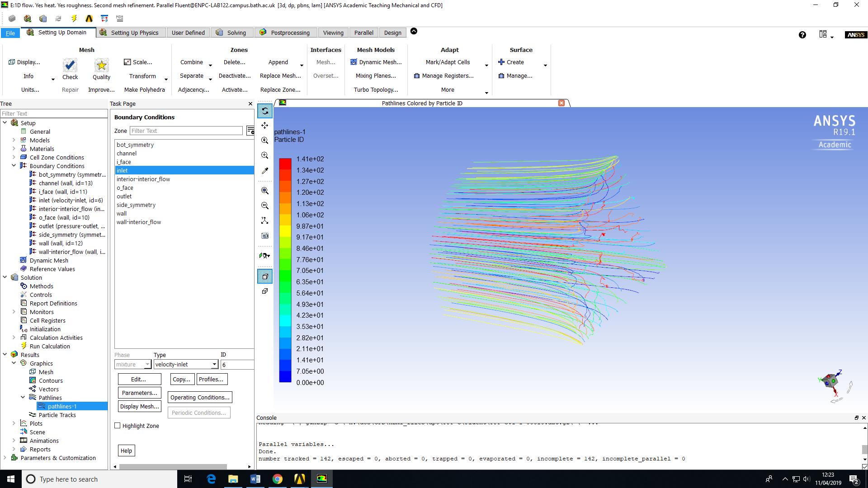868x488 pixels.
Task: Open the File menu
Action: click(10, 33)
